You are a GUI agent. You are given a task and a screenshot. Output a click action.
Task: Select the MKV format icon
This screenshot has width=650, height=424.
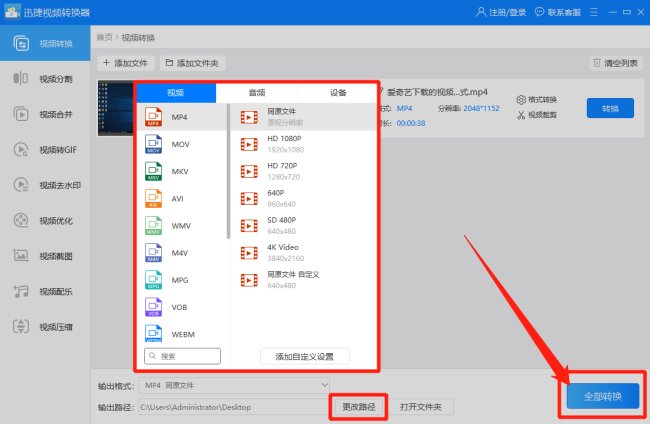(153, 171)
